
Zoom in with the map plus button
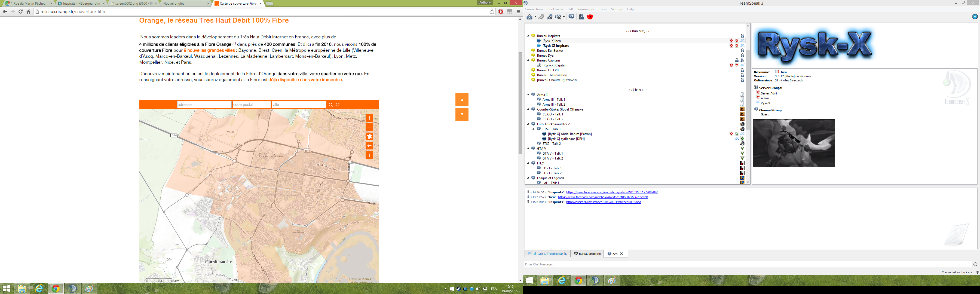pos(369,118)
